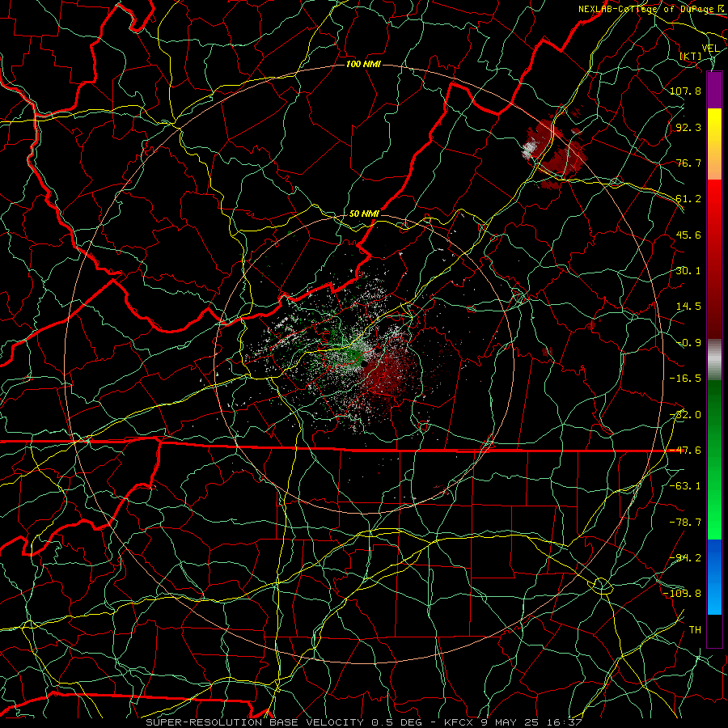
Task: Click the black radar site dot at map center
Action: pos(365,364)
